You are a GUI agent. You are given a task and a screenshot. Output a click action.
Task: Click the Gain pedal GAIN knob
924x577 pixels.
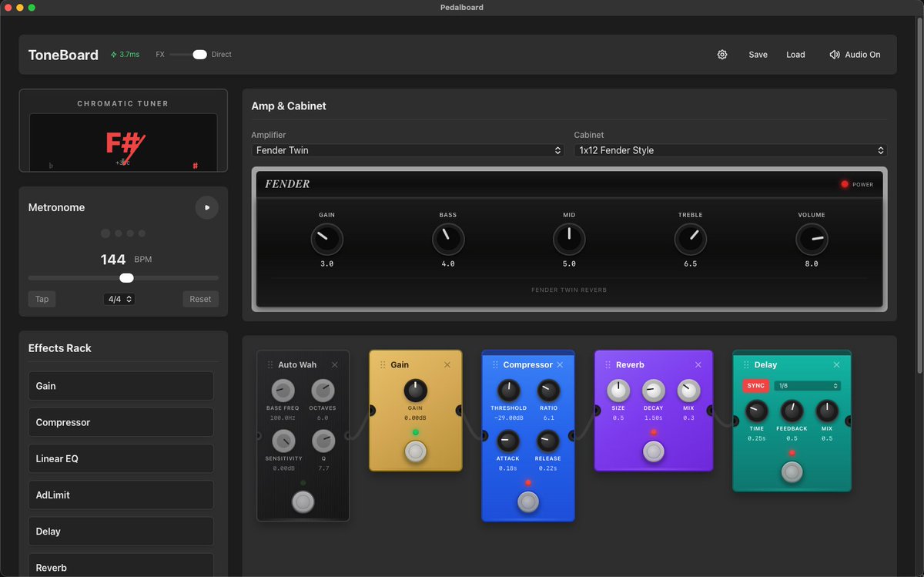click(415, 391)
